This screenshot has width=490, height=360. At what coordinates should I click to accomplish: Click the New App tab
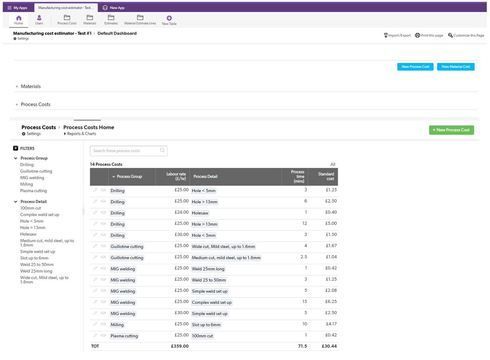click(114, 7)
